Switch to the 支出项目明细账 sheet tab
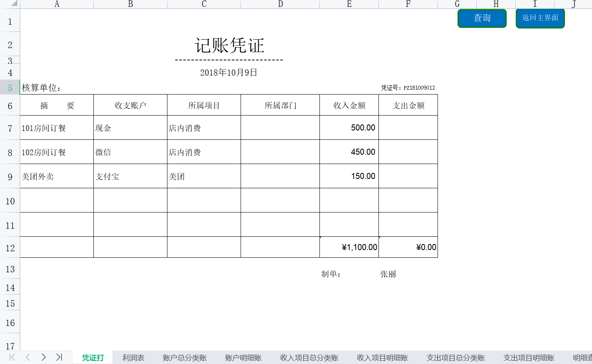The height and width of the screenshot is (364, 592). point(529,357)
